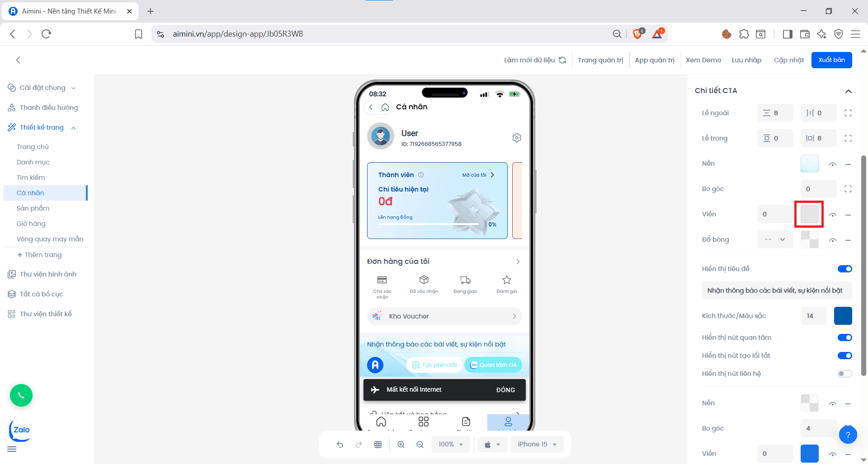Toggle the grid view icon
This screenshot has width=868, height=464.
coord(378,444)
